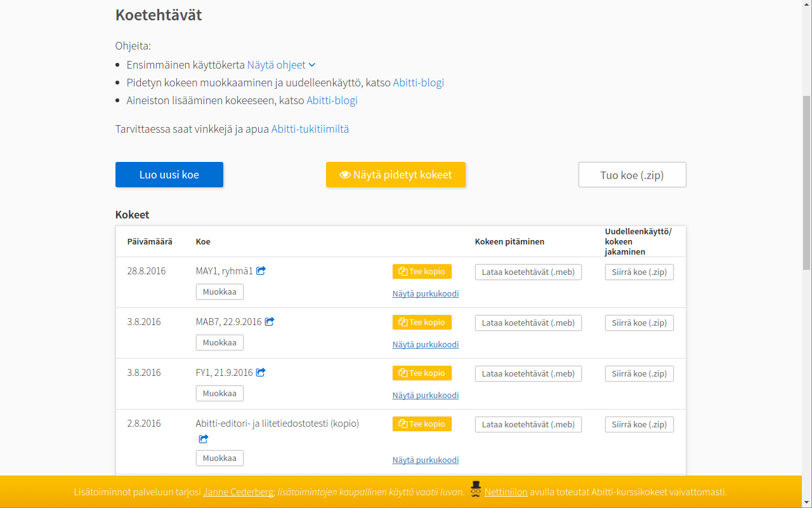Transfer Abitti-editori exam as zip
This screenshot has height=508, width=812.
tap(639, 424)
